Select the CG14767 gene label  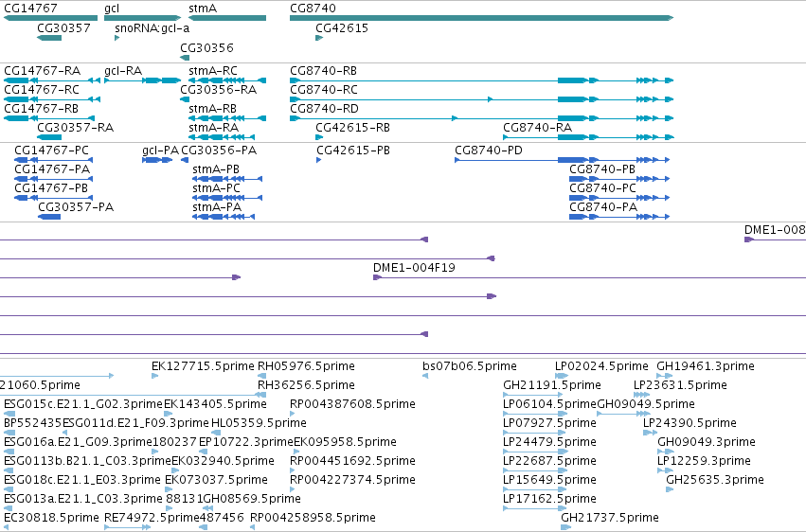30,9
